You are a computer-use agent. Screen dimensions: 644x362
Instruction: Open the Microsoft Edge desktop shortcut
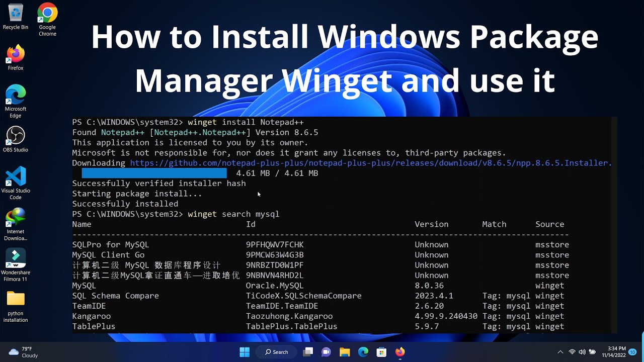tap(16, 102)
